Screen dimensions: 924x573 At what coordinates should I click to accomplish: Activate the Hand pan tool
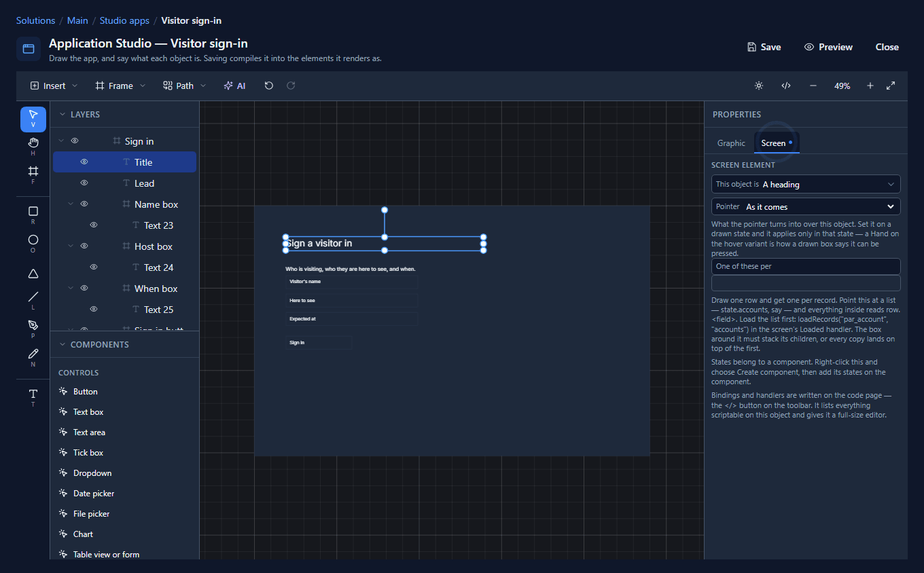33,146
